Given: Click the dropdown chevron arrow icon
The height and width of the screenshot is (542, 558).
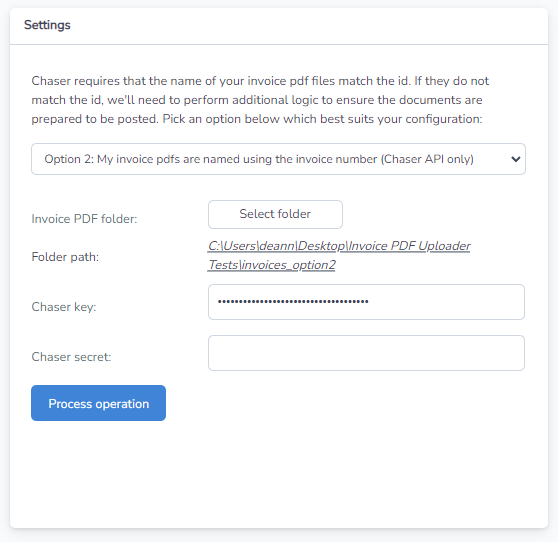Looking at the screenshot, I should [x=516, y=159].
